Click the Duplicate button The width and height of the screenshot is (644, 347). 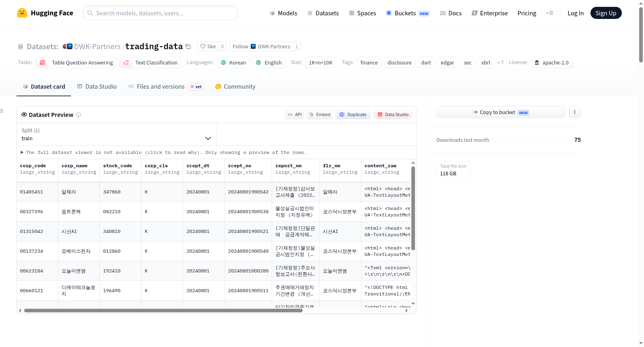pos(353,114)
